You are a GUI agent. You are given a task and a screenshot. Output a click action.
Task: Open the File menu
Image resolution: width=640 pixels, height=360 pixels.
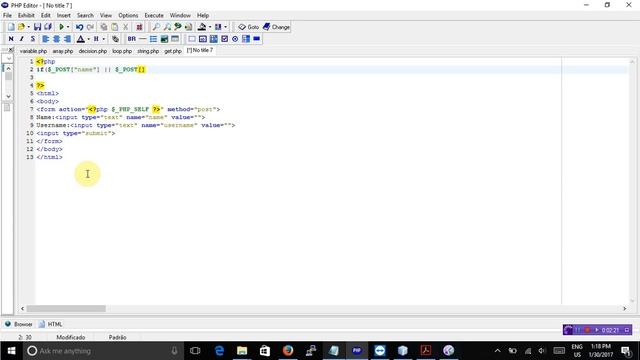[7, 15]
